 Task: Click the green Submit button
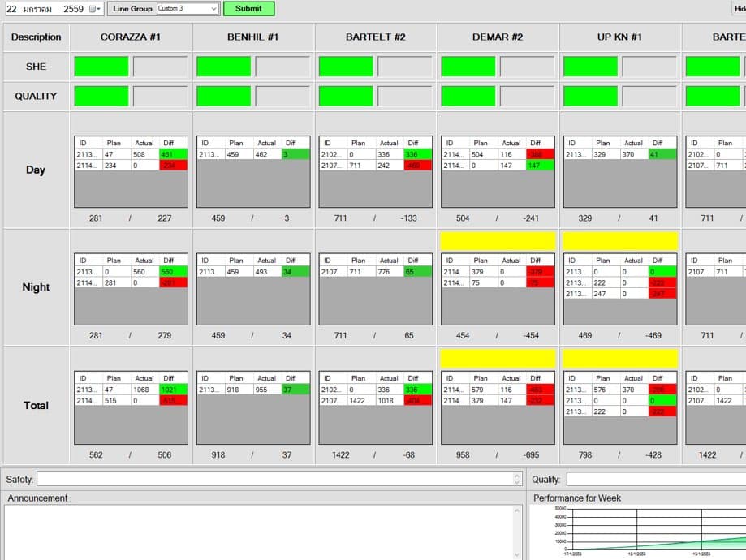click(248, 9)
